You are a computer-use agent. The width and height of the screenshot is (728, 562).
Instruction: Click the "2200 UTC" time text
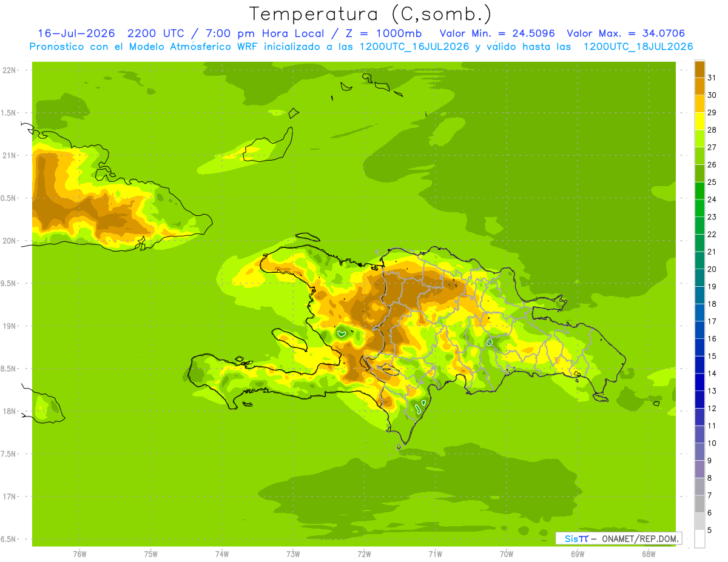coord(156,33)
